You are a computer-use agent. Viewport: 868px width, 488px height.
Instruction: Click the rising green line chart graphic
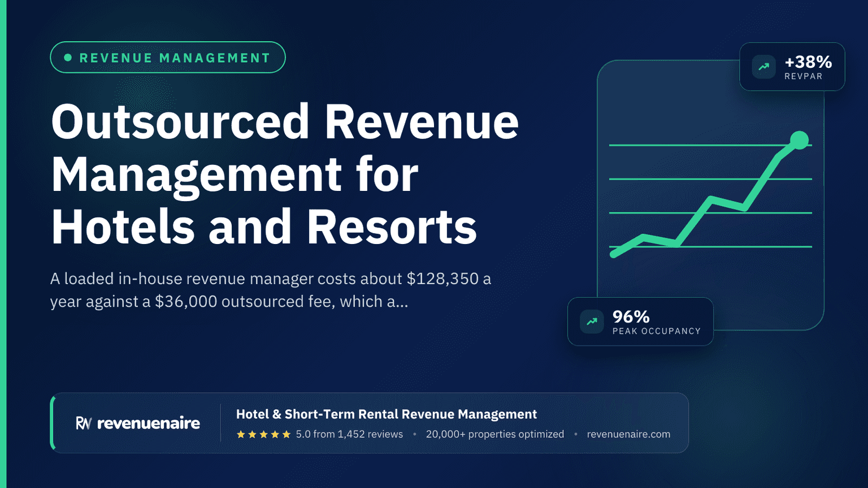710,195
